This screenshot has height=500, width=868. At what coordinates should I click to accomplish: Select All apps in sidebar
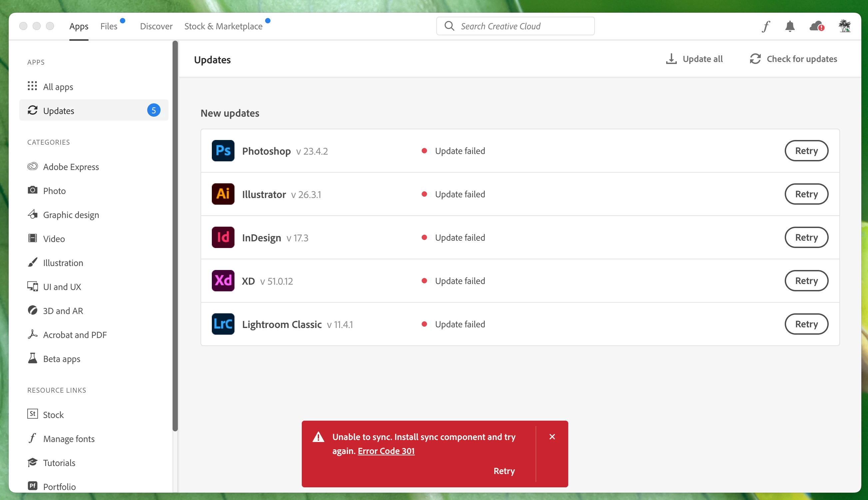(x=58, y=87)
